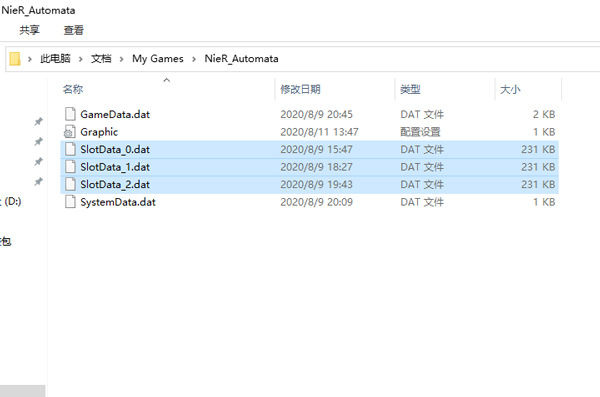Sort files by the 名称 column header
Screen dimensions: 600x397
tap(73, 90)
